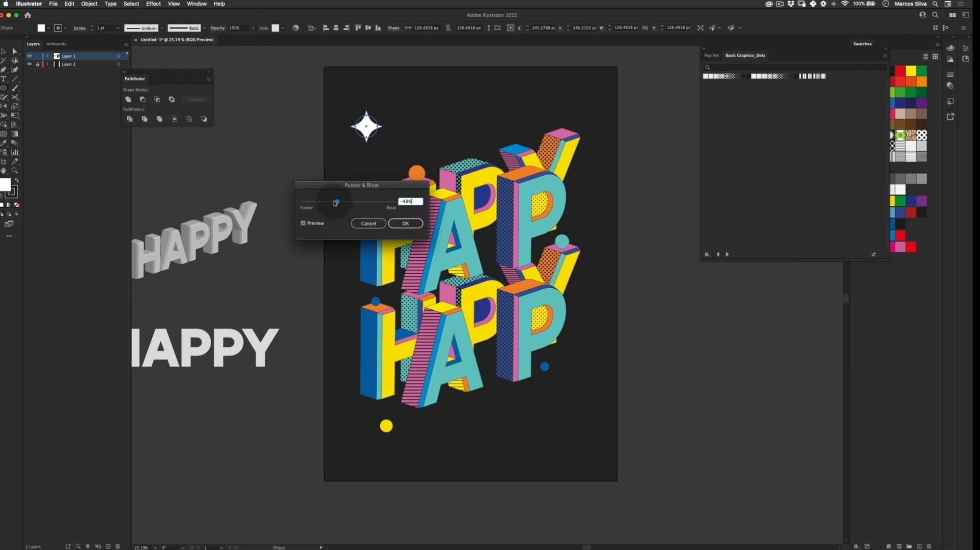
Task: Open the Effect menu
Action: tap(153, 4)
